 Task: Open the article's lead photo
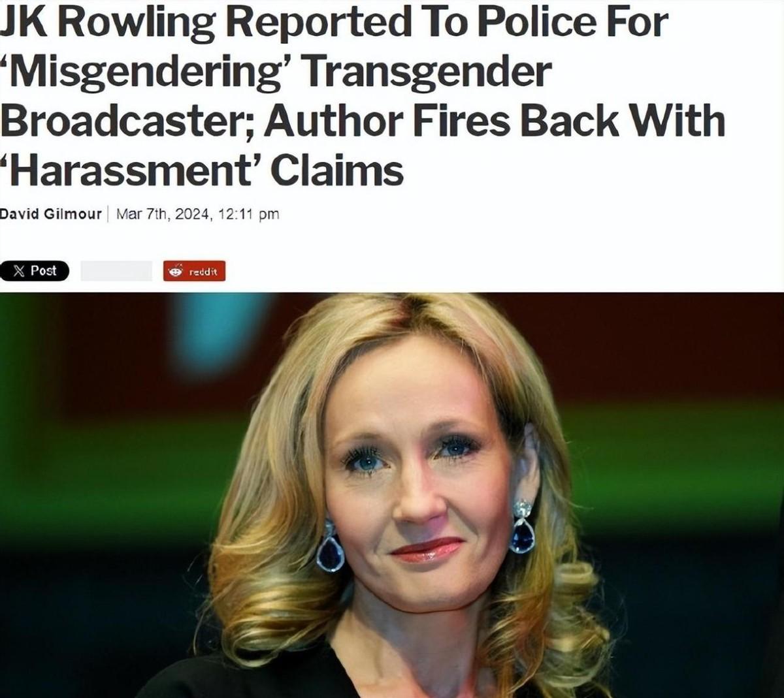[x=392, y=495]
